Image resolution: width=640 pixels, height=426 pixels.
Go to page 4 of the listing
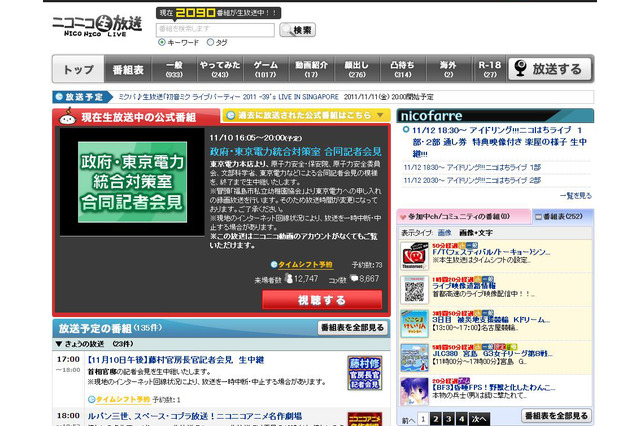[x=461, y=419]
